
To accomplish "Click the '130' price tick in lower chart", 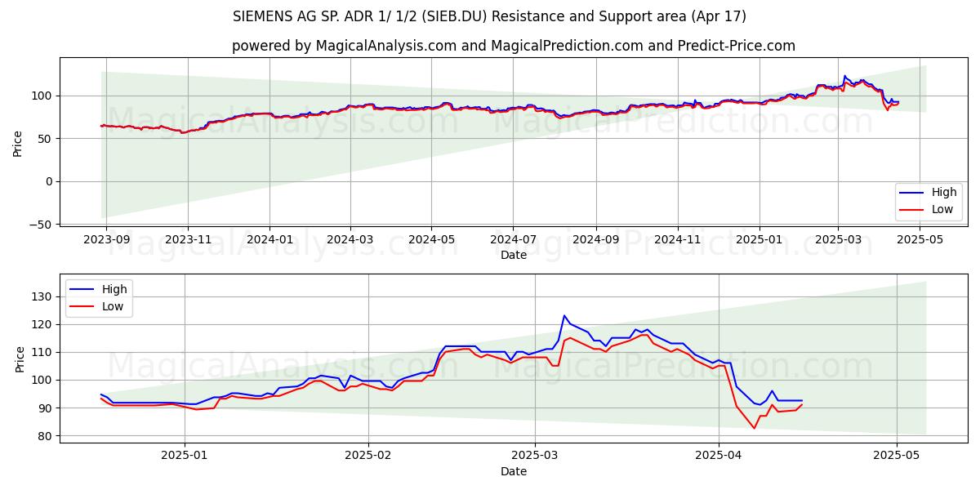I will 44,296.
